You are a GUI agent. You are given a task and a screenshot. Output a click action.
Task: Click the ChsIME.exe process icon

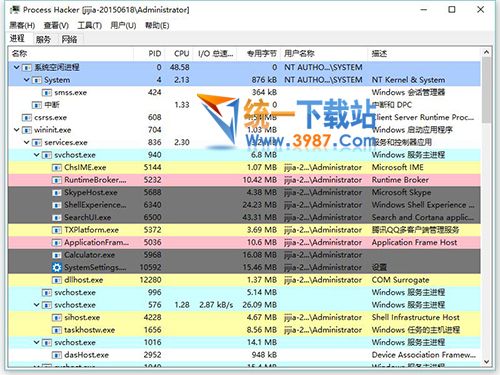pyautogui.click(x=57, y=168)
